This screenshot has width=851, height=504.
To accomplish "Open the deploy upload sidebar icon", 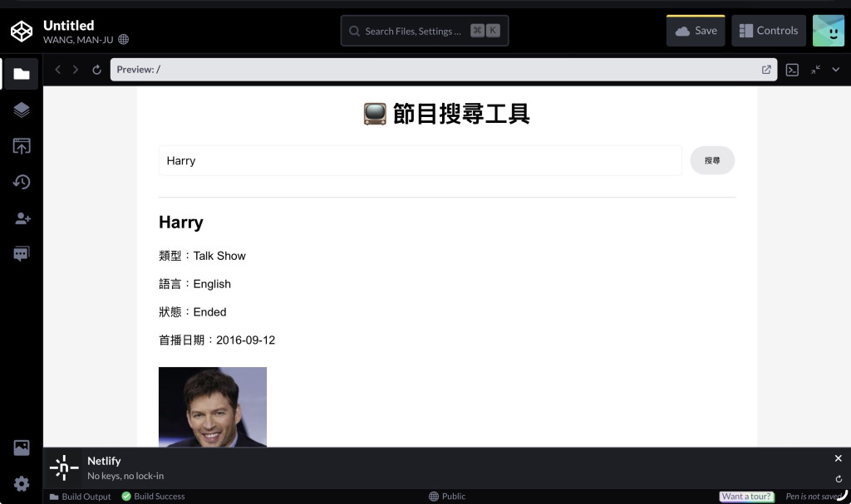I will click(x=22, y=146).
